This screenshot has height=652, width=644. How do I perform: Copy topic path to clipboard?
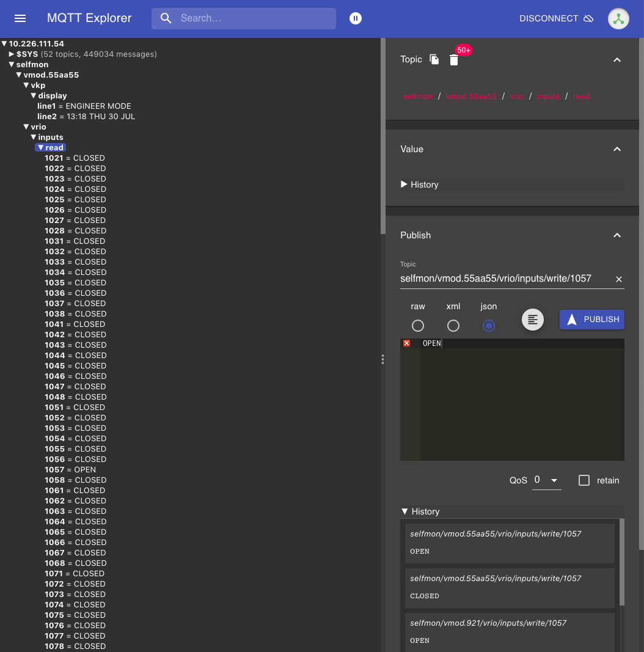point(434,59)
